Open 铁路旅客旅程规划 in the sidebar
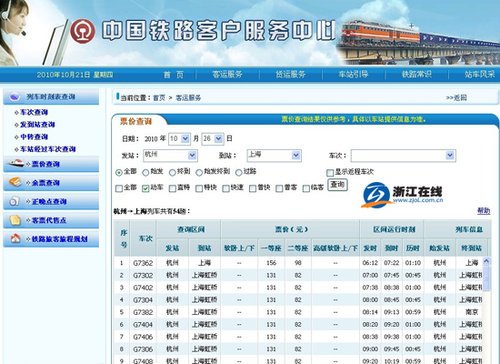500x364 pixels. pyautogui.click(x=60, y=239)
